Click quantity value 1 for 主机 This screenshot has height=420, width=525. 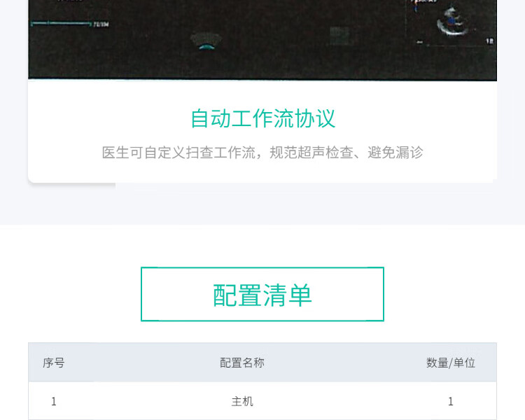point(451,401)
